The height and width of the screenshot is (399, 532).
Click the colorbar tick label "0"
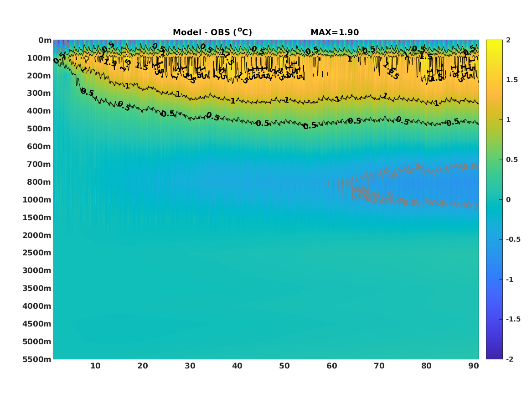tap(508, 200)
